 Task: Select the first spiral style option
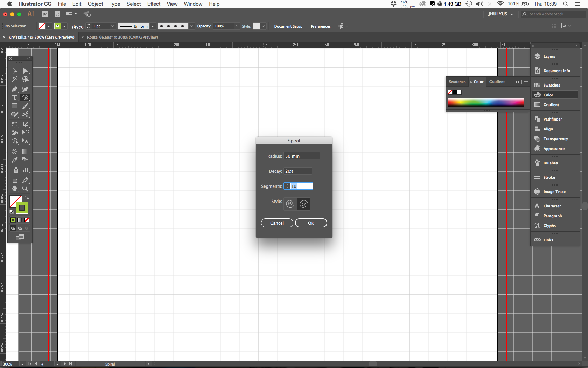[x=289, y=204]
